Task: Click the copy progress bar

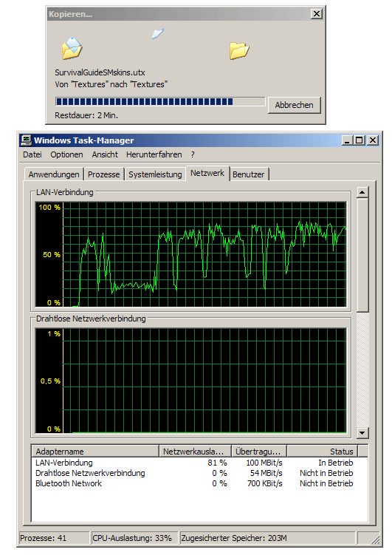Action: 160,101
